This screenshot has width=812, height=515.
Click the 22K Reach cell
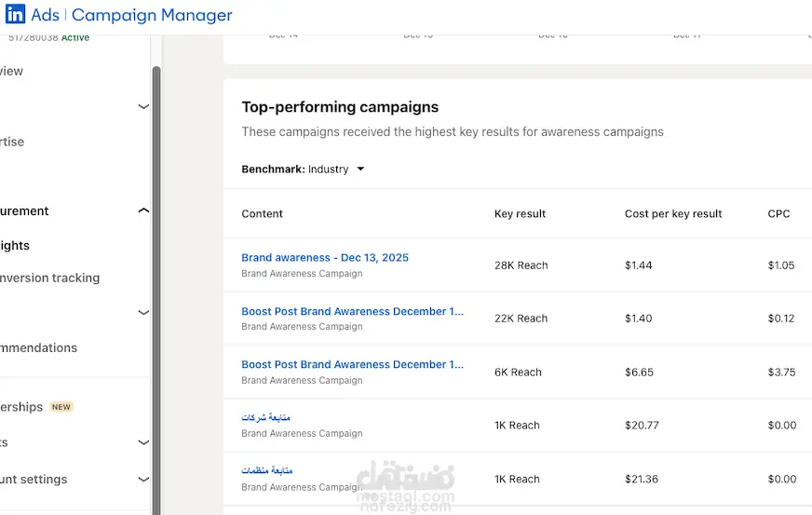(521, 318)
